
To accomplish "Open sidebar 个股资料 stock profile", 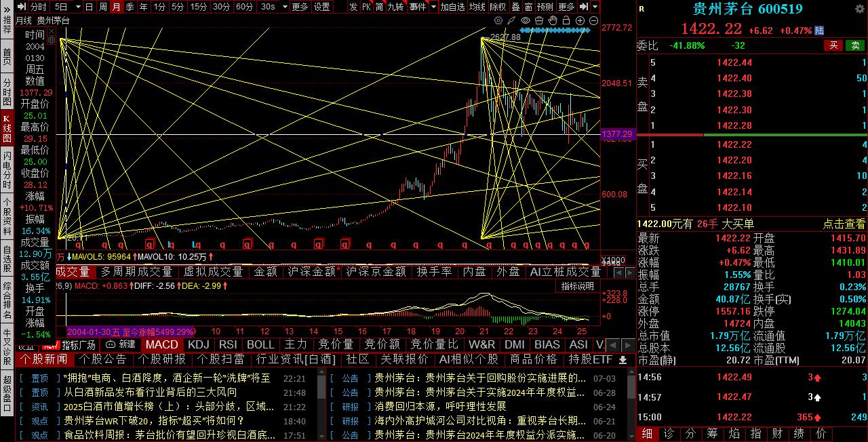I will (7, 216).
